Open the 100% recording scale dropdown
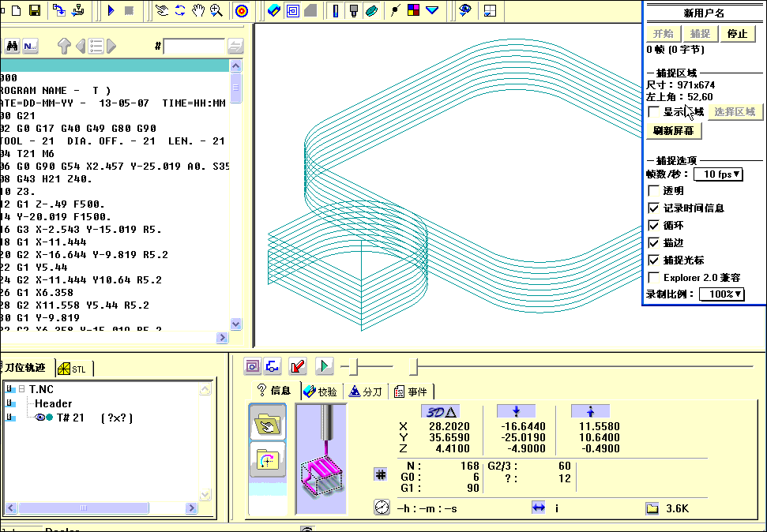This screenshot has height=532, width=767. tap(722, 294)
